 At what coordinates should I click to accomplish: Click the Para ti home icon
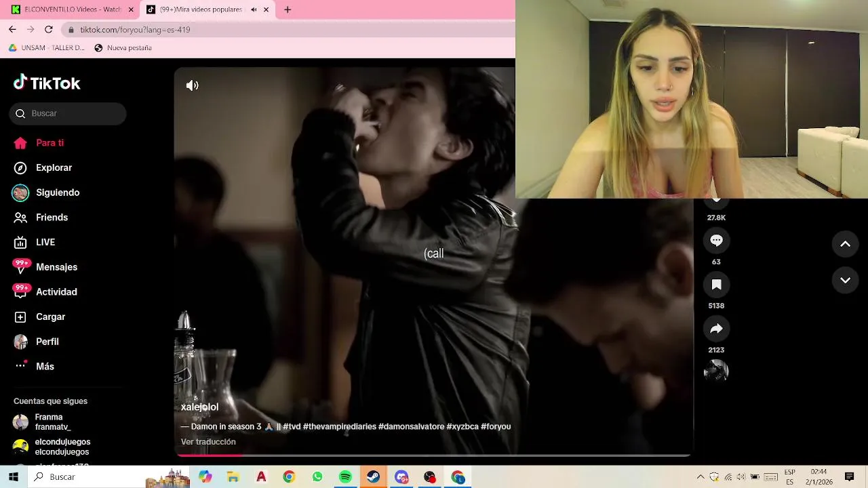[20, 143]
